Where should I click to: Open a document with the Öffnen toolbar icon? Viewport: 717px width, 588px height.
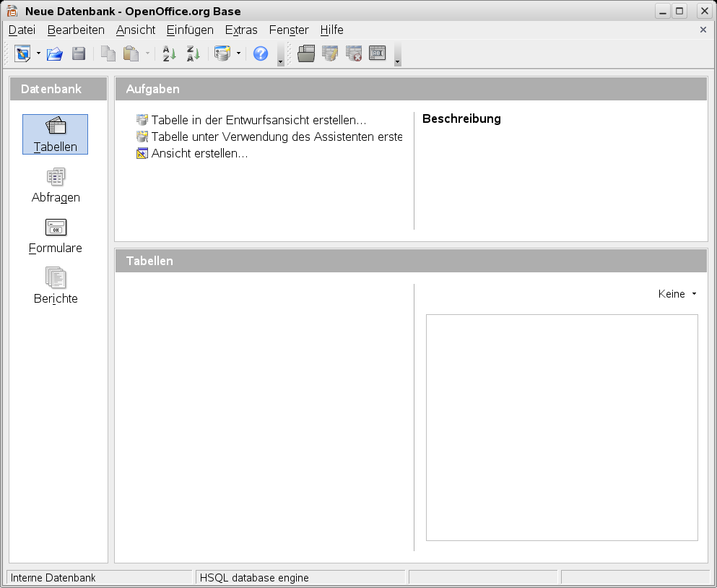pos(54,53)
